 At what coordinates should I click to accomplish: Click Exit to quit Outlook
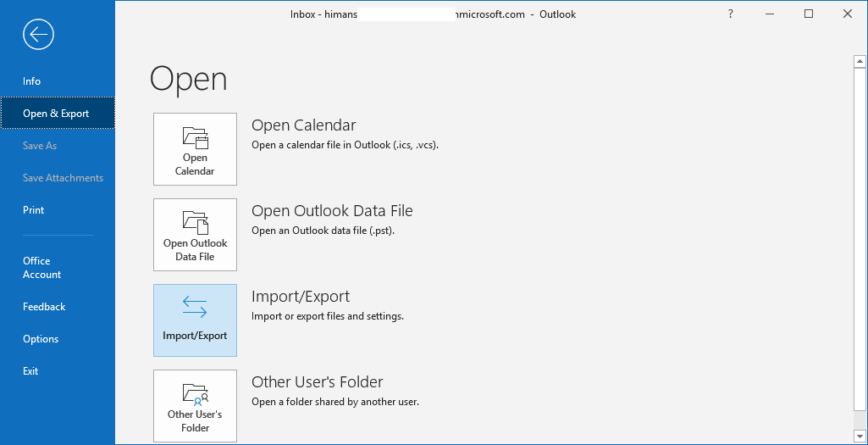pos(30,371)
